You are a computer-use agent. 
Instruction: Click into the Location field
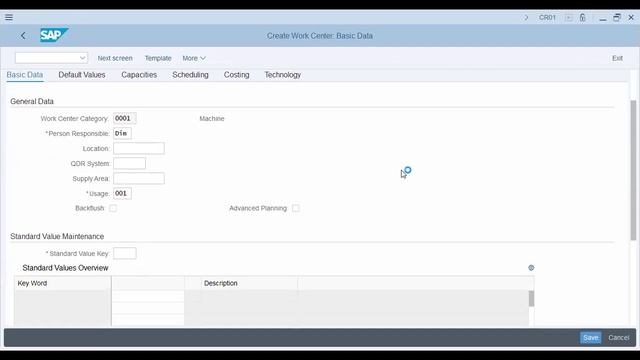coord(139,149)
